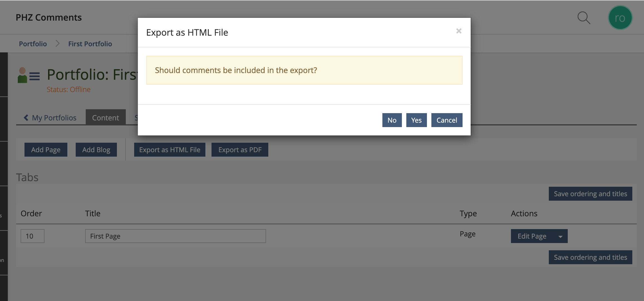Click the Order number input field
Screen dimensions: 644x301
[x=32, y=236]
